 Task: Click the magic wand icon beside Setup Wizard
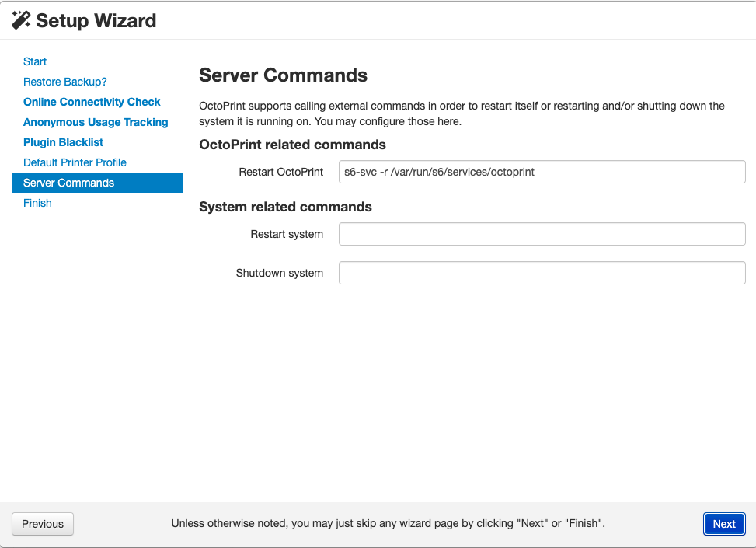[21, 20]
